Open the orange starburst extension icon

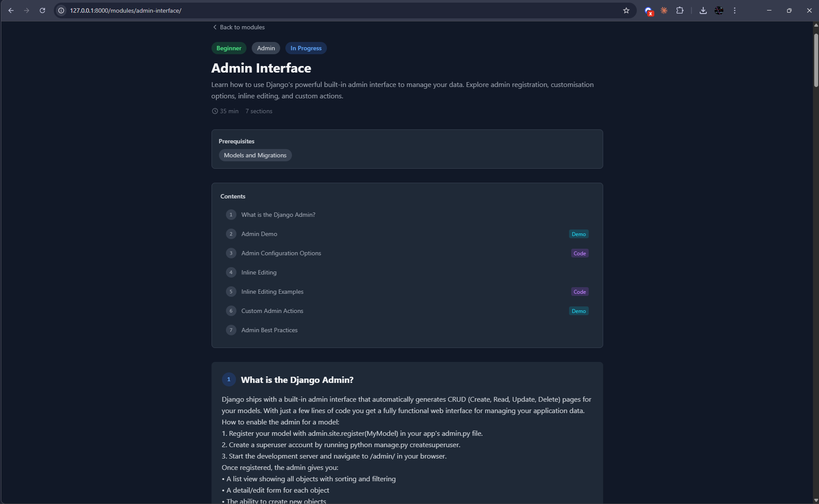click(664, 10)
